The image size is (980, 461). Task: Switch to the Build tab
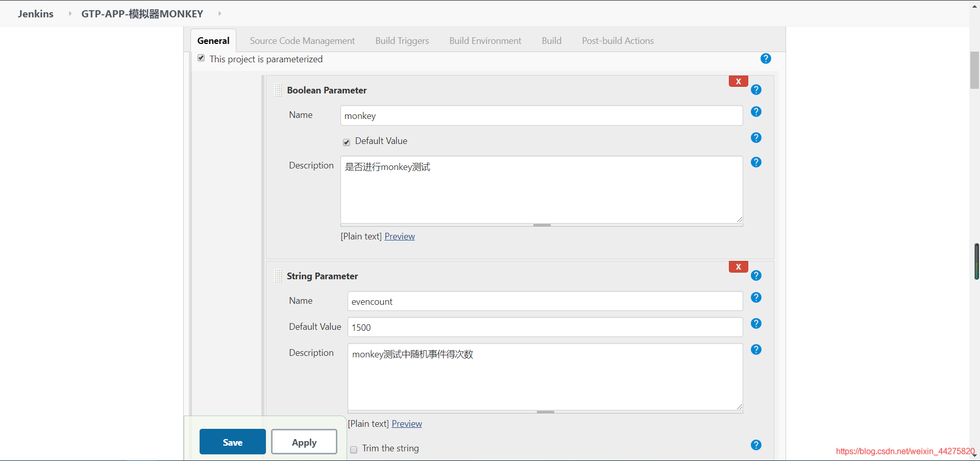tap(552, 41)
